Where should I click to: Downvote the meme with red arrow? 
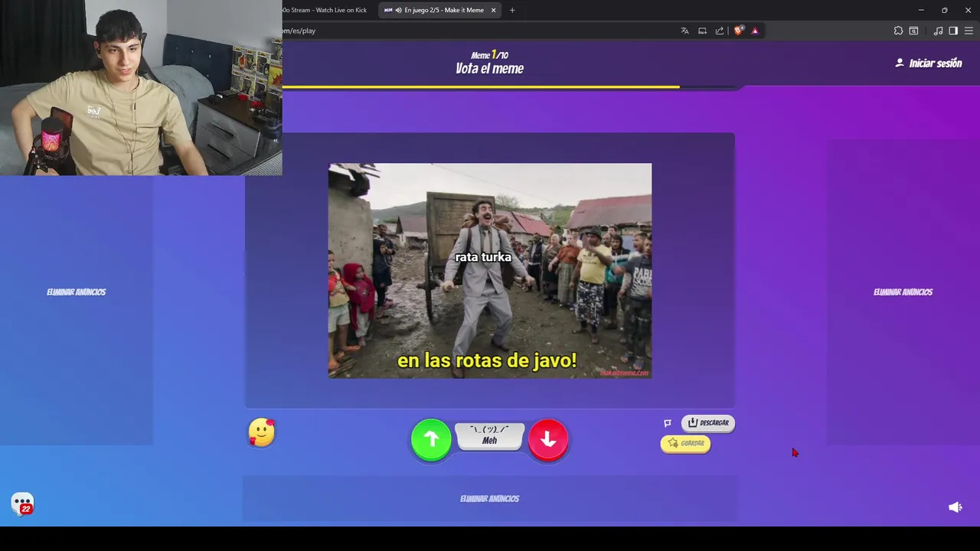(x=548, y=439)
